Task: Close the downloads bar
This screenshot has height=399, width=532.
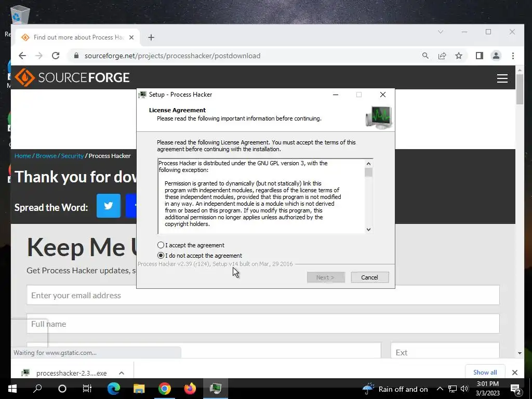Action: pyautogui.click(x=515, y=372)
